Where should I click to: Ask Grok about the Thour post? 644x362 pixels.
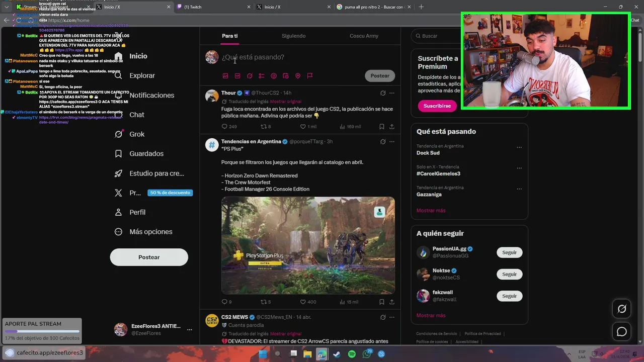click(383, 93)
